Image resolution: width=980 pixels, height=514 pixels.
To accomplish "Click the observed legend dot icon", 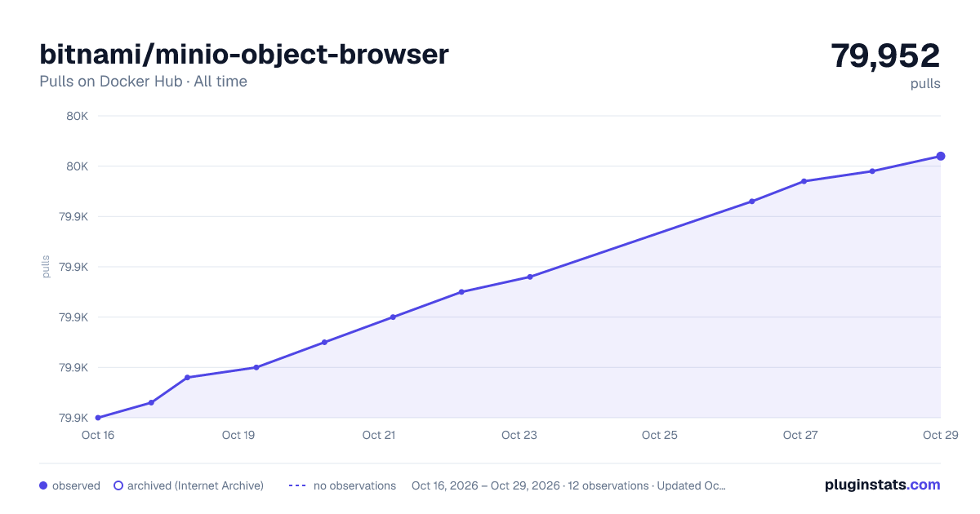I will pyautogui.click(x=43, y=485).
